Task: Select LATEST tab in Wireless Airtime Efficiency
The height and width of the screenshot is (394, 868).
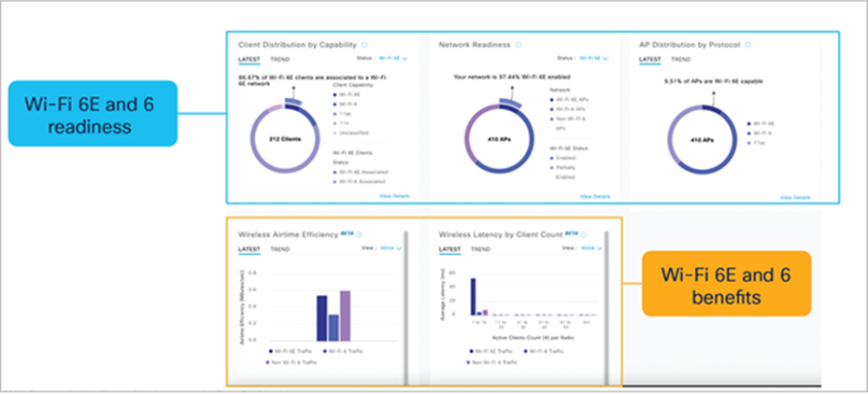Action: coord(249,249)
